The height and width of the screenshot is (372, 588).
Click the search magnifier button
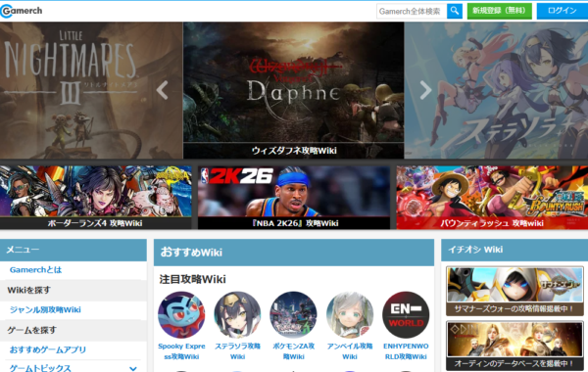(x=455, y=11)
